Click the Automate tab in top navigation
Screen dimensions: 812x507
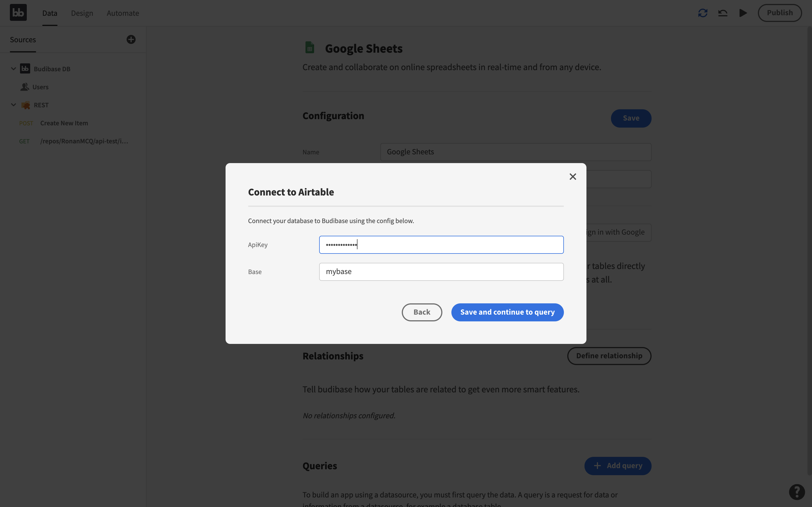point(123,12)
